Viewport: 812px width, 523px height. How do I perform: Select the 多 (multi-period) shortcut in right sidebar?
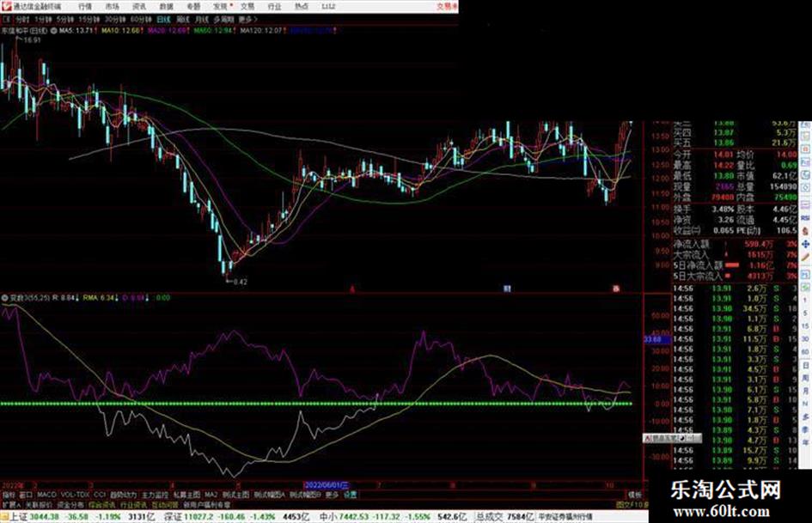pyautogui.click(x=805, y=417)
